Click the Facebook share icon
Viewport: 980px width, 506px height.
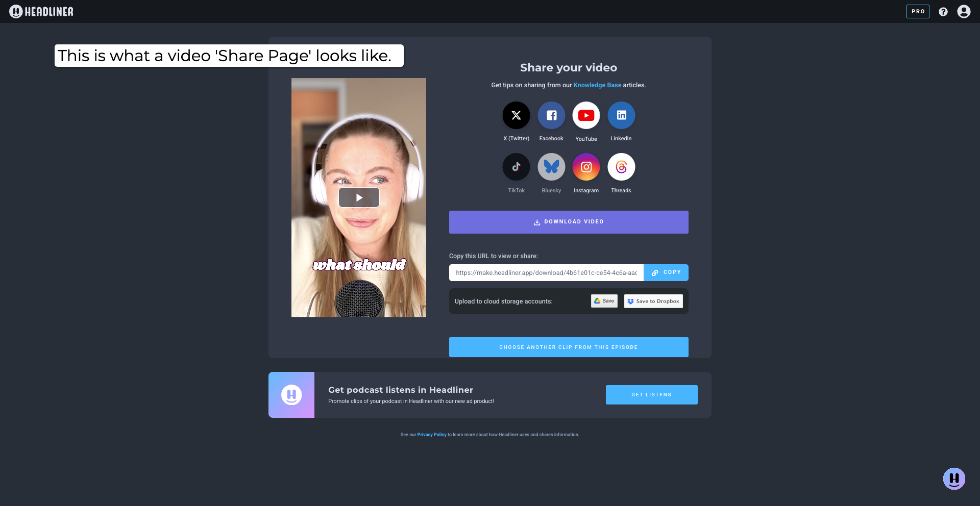(x=551, y=115)
